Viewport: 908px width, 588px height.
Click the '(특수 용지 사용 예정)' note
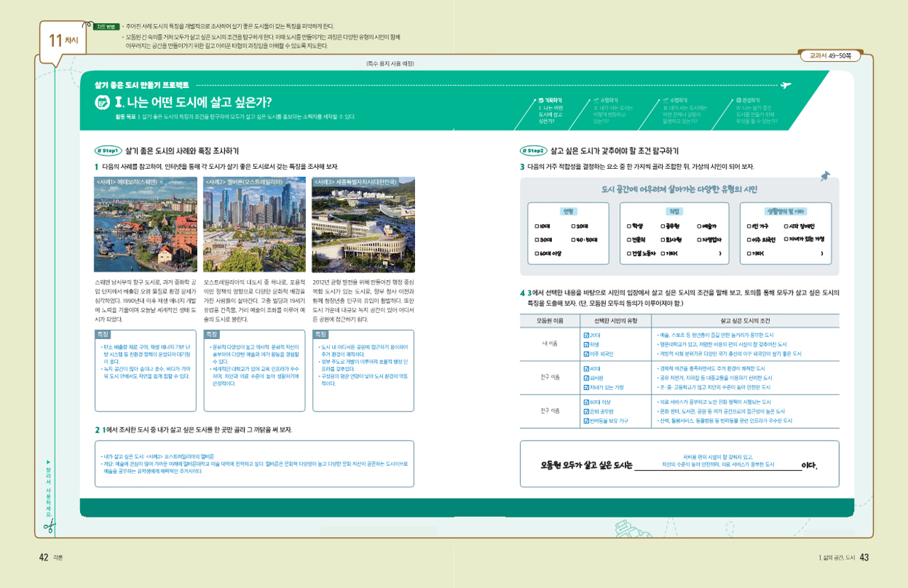pyautogui.click(x=389, y=64)
